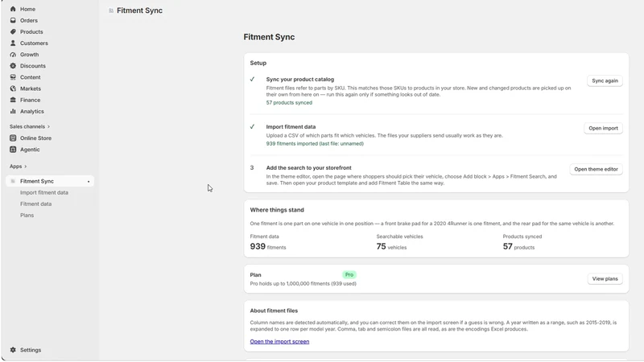This screenshot has width=644, height=362.
Task: Navigate to Discounts
Action: (33, 66)
